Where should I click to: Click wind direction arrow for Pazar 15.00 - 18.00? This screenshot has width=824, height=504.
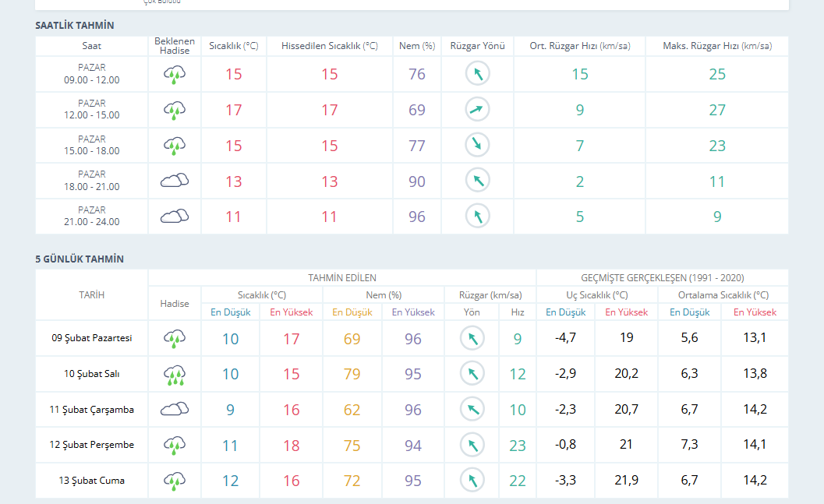tap(477, 145)
